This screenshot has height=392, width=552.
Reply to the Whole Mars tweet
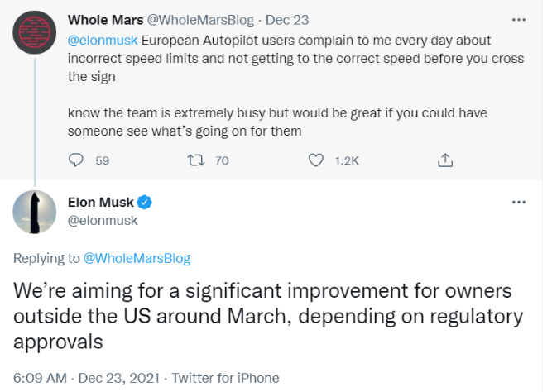click(x=75, y=160)
